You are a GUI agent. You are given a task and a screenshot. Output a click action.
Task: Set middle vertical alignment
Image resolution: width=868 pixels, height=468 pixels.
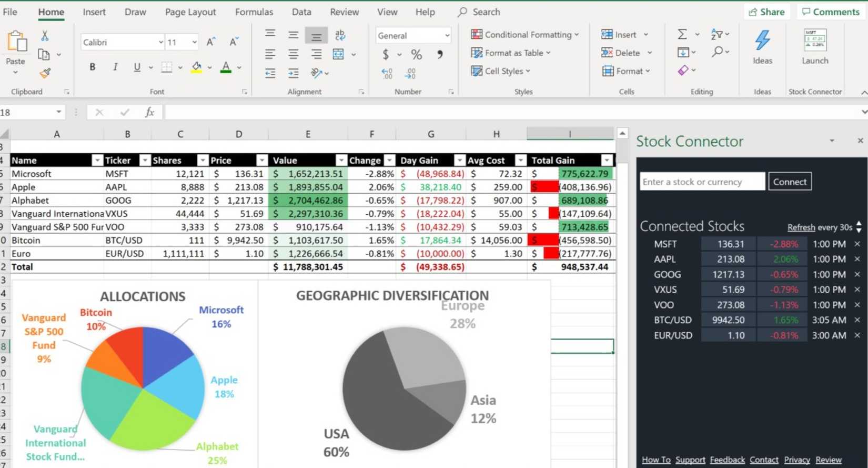294,35
